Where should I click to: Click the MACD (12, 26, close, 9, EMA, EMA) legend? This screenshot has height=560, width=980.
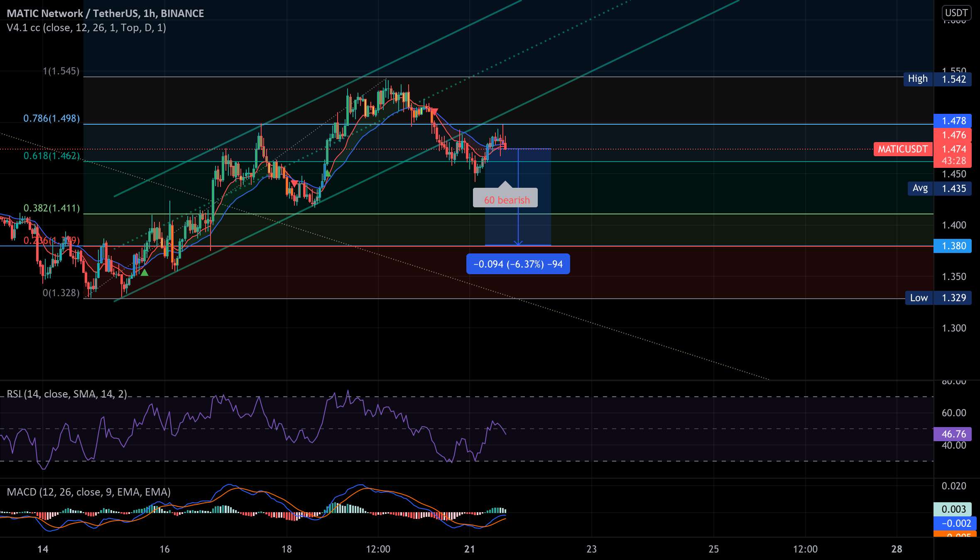point(88,492)
